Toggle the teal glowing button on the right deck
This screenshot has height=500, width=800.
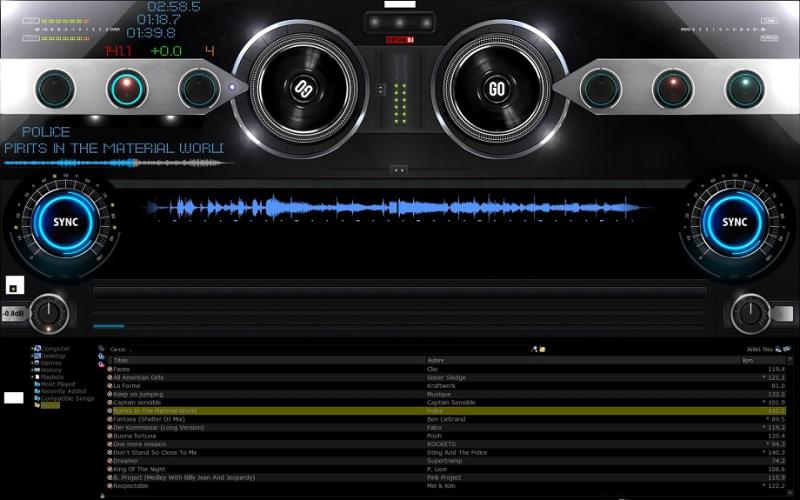(x=745, y=89)
